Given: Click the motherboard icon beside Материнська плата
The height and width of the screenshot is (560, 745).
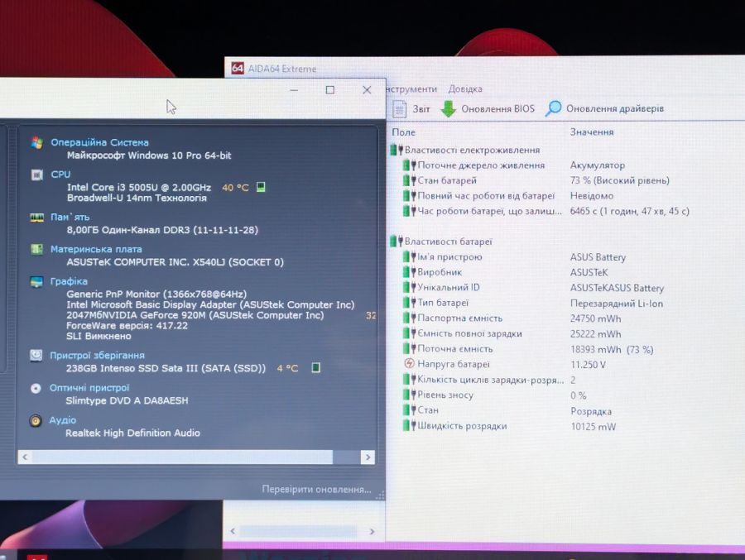Looking at the screenshot, I should 36,249.
